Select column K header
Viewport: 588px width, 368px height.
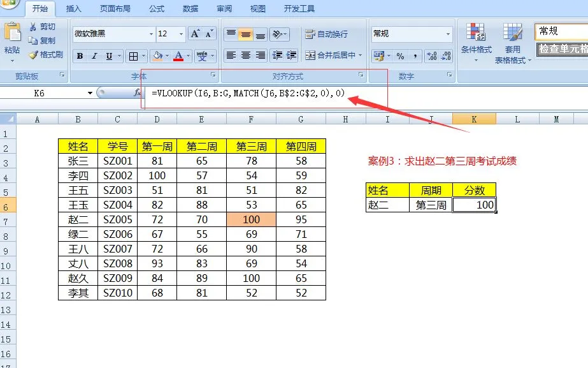click(474, 119)
